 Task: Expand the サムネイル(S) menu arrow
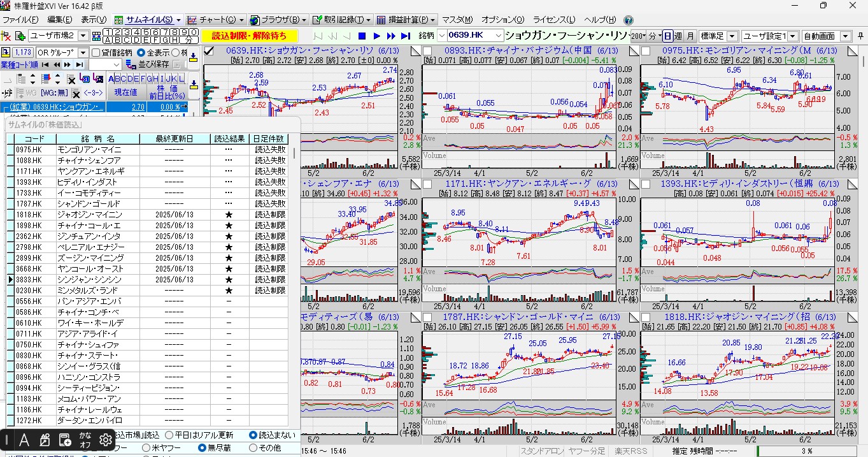(177, 20)
